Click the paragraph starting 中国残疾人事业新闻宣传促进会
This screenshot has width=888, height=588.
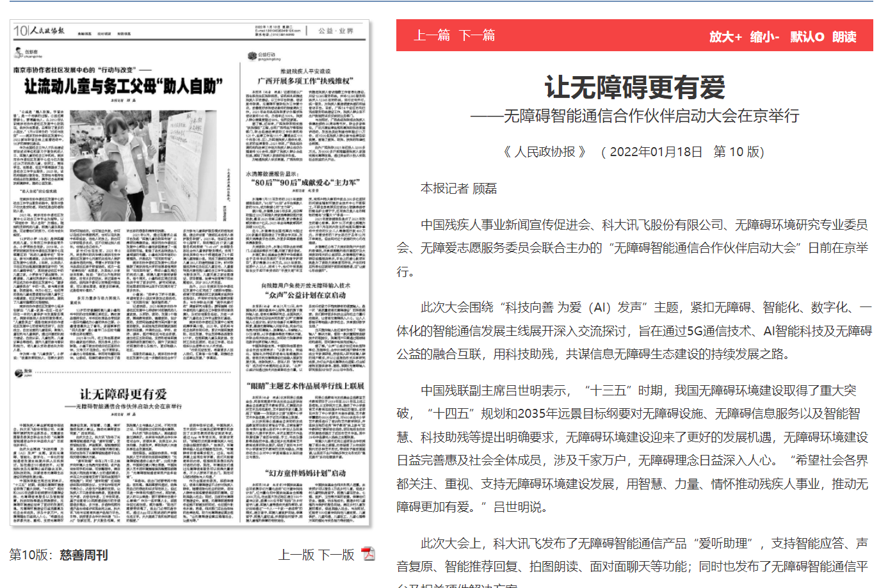634,248
